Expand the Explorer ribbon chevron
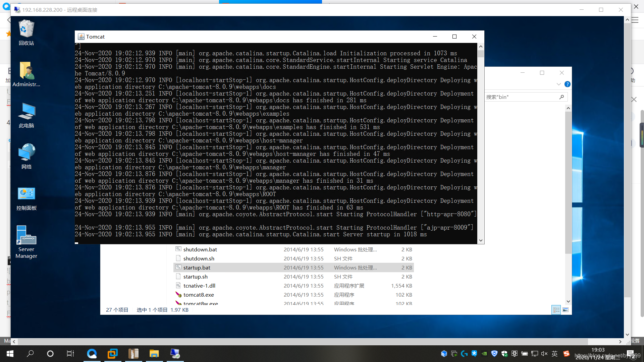 558,84
